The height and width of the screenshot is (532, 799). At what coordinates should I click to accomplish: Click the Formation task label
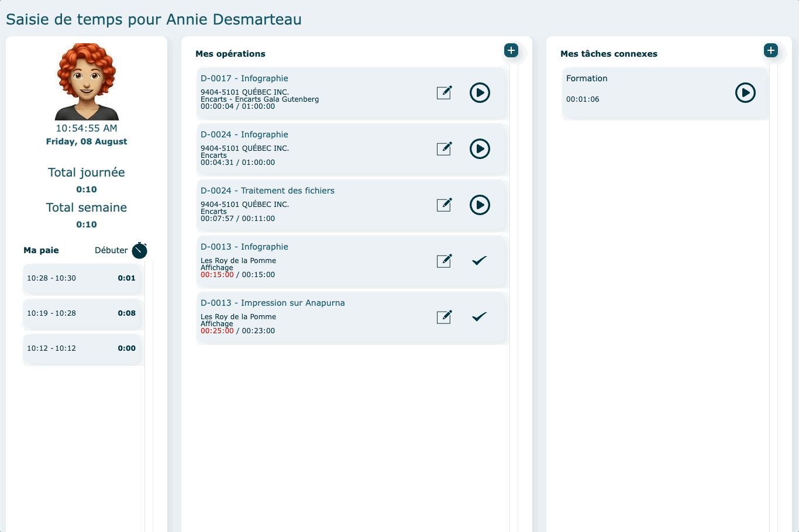click(x=587, y=78)
